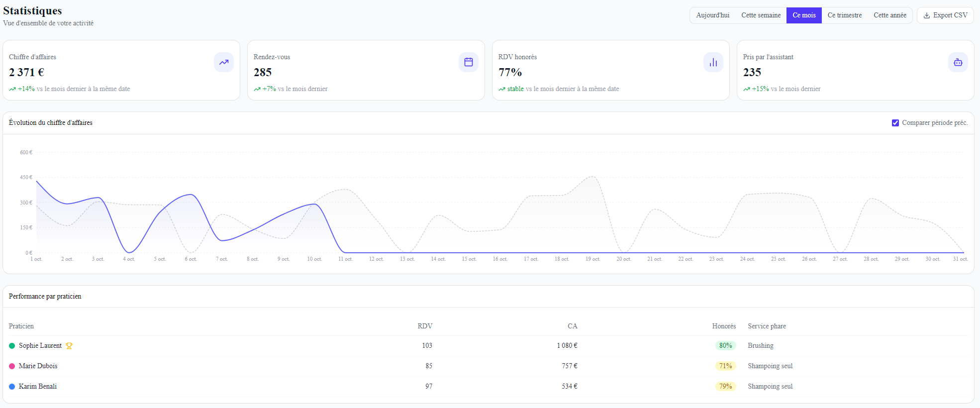Image resolution: width=980 pixels, height=408 pixels.
Task: Click the green trend arrow beside stable
Action: (x=502, y=89)
